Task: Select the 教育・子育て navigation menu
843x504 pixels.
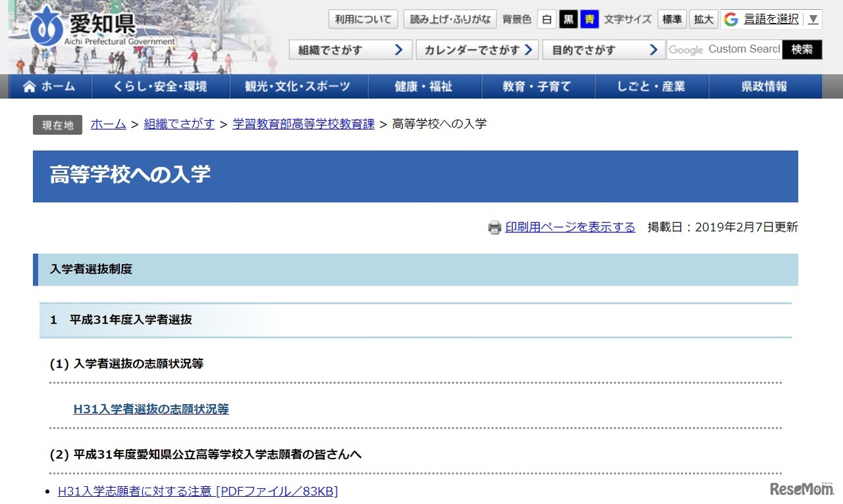Action: coord(539,86)
